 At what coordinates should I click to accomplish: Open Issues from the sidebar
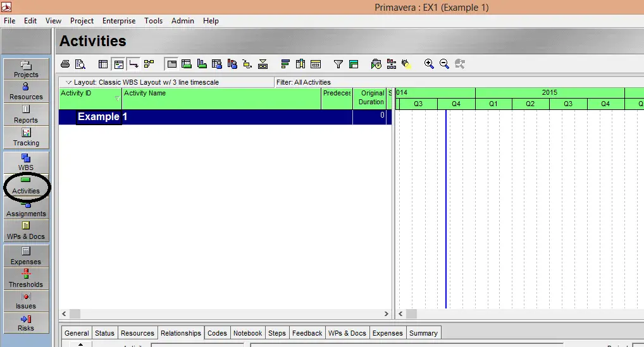(x=26, y=301)
